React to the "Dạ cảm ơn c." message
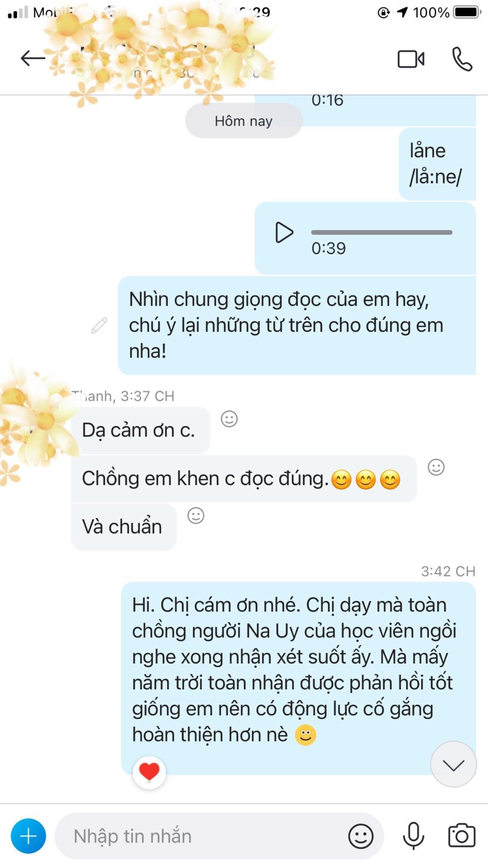488x868 pixels. pos(229,419)
